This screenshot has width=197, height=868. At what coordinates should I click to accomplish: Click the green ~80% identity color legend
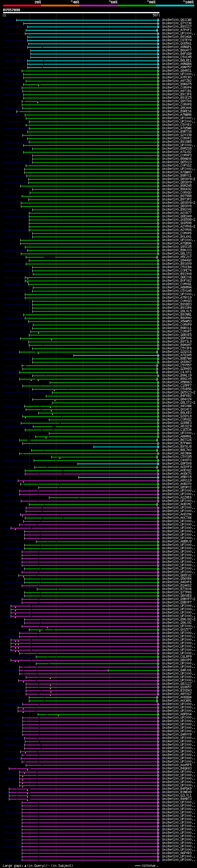(137, 6)
